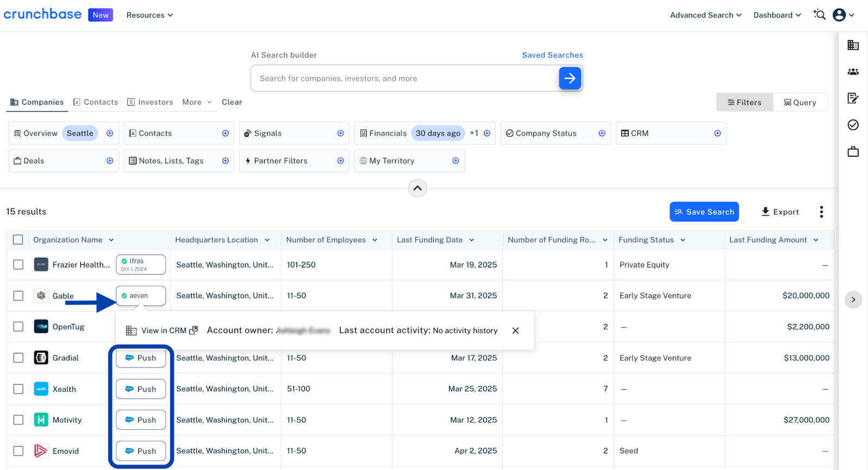868x470 pixels.
Task: Push Xealth to CRM
Action: pos(141,389)
